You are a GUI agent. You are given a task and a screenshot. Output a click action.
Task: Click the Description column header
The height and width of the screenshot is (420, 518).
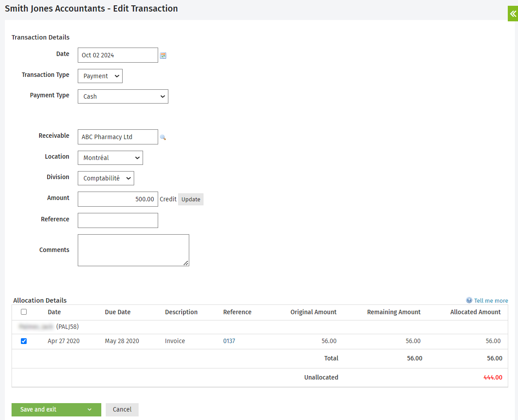point(181,312)
